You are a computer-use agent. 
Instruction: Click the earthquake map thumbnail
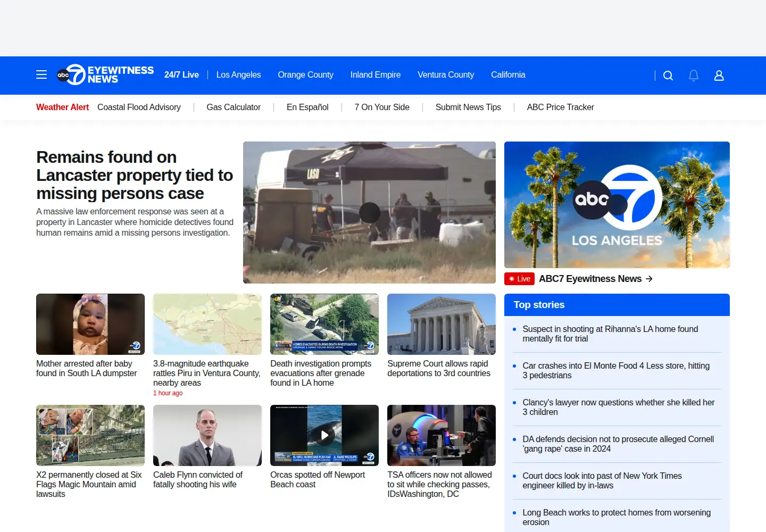point(207,324)
